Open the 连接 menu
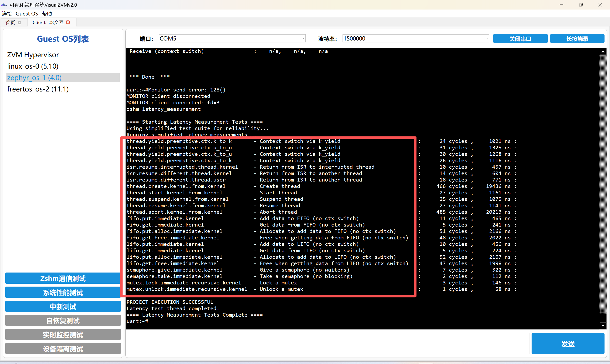 coord(7,14)
